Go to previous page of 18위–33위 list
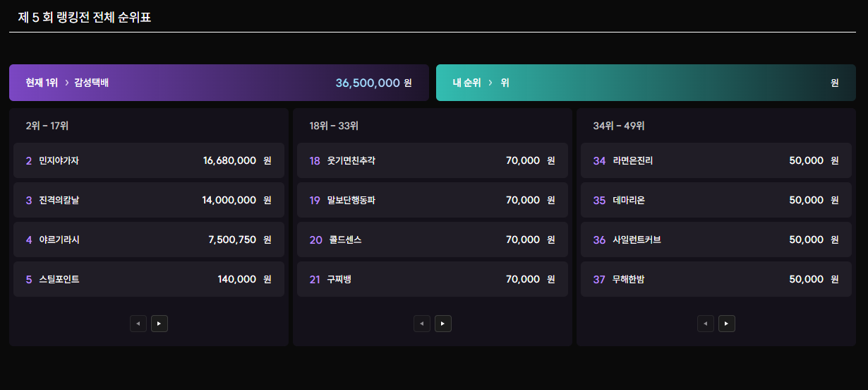The image size is (868, 390). click(422, 324)
